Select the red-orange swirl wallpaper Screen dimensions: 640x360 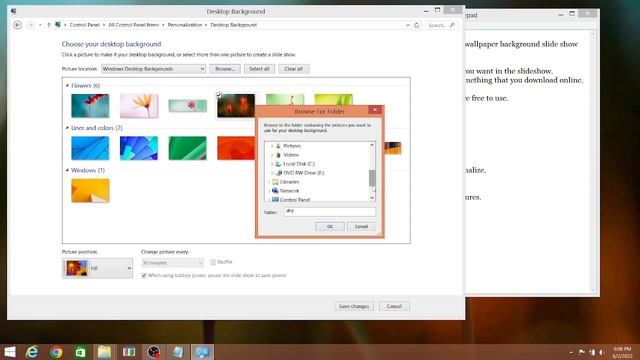(x=236, y=148)
